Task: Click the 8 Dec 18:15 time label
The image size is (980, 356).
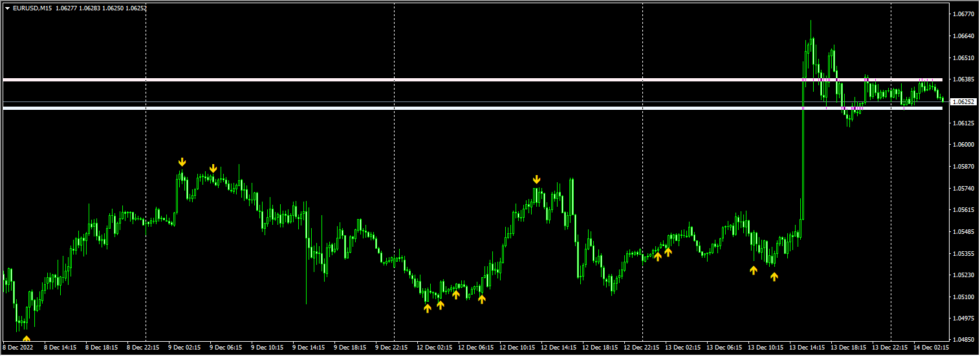Action: [102, 348]
